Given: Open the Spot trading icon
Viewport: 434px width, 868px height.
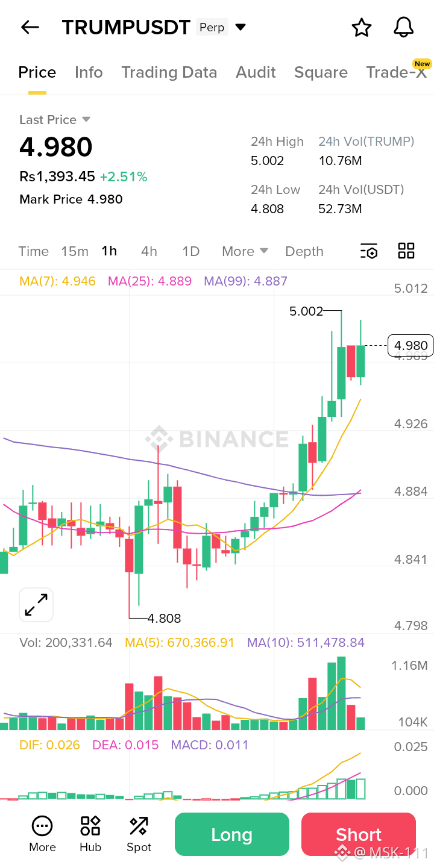Looking at the screenshot, I should pos(139,834).
